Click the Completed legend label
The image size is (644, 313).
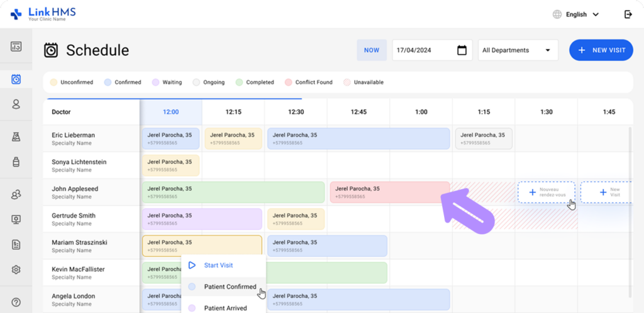260,82
